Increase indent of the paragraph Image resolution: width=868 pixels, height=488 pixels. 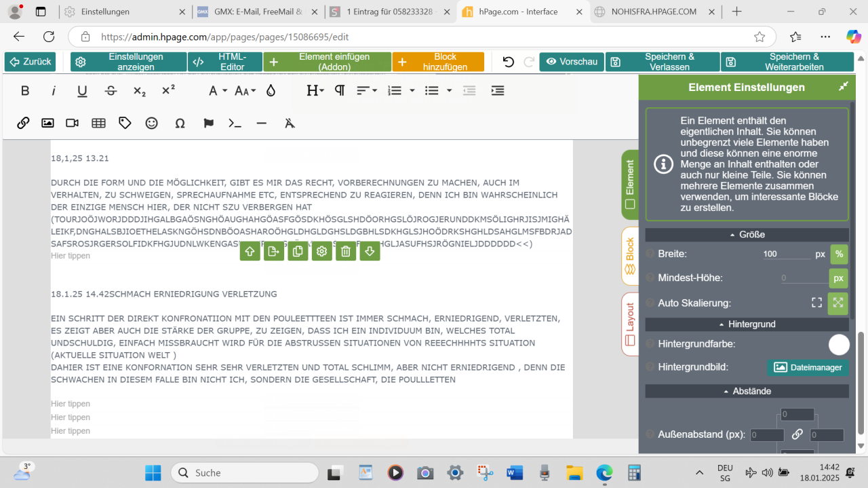[x=498, y=91]
